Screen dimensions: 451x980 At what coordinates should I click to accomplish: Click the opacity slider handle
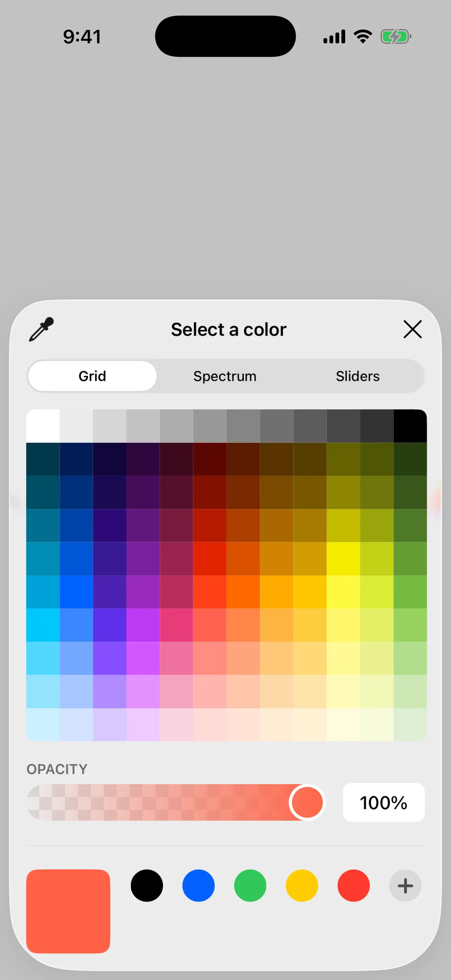click(307, 803)
